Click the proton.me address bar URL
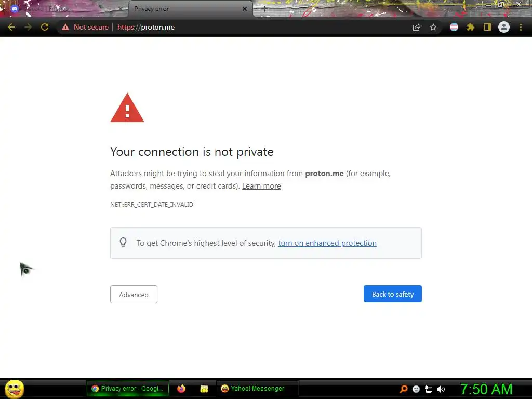532x399 pixels. pyautogui.click(x=146, y=27)
